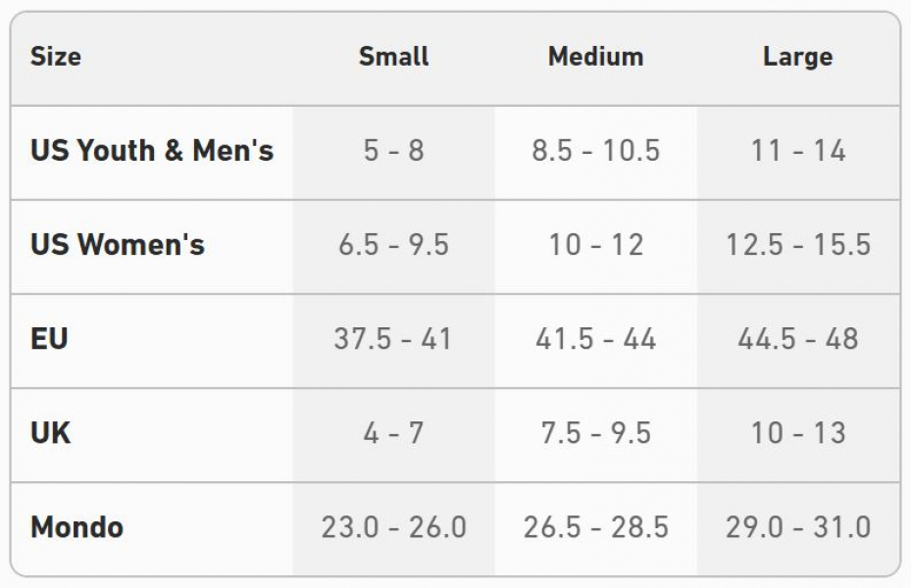Image resolution: width=911 pixels, height=588 pixels.
Task: Select the Medium column header
Action: [595, 57]
